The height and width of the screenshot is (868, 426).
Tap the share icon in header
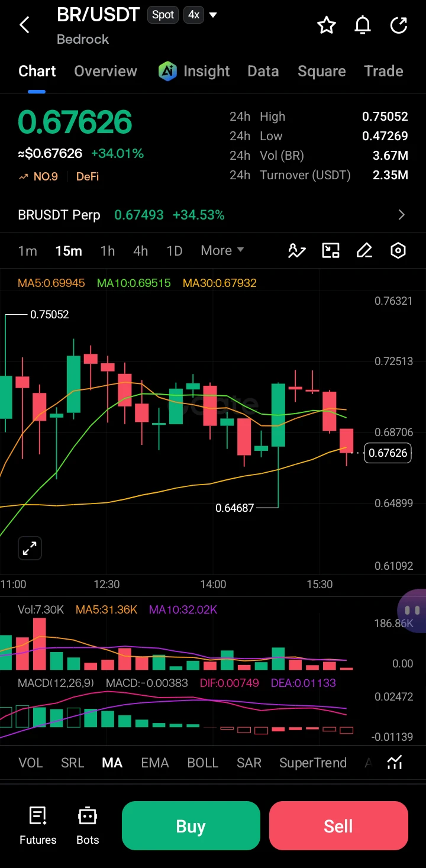coord(399,25)
